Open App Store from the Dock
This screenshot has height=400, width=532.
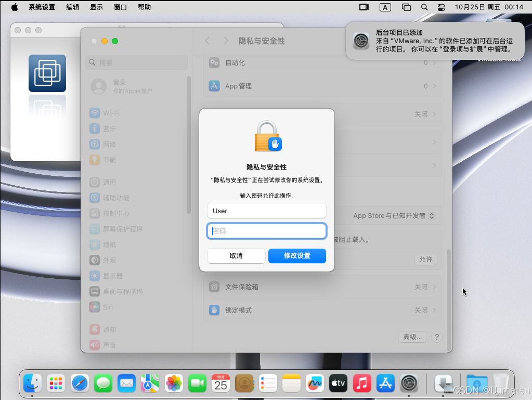[385, 383]
